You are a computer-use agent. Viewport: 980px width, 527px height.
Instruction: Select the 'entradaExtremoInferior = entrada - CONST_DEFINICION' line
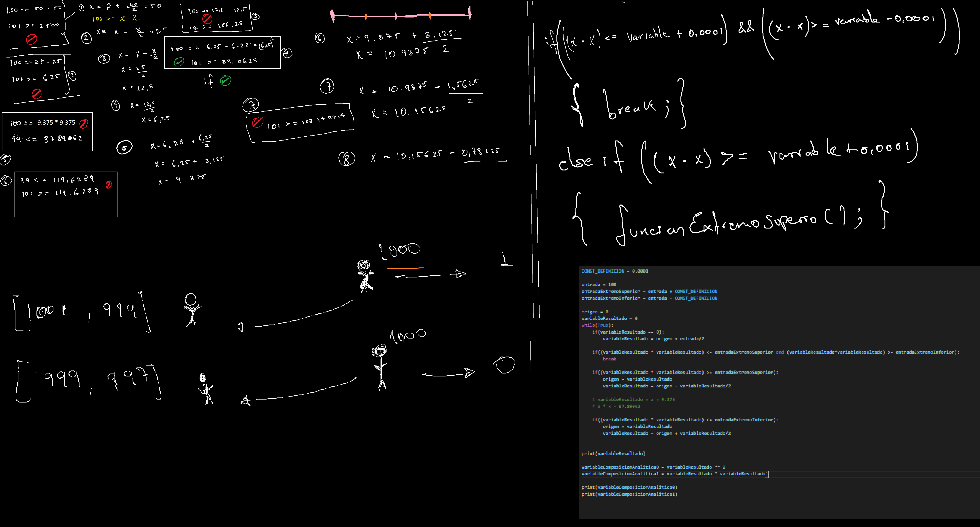649,298
